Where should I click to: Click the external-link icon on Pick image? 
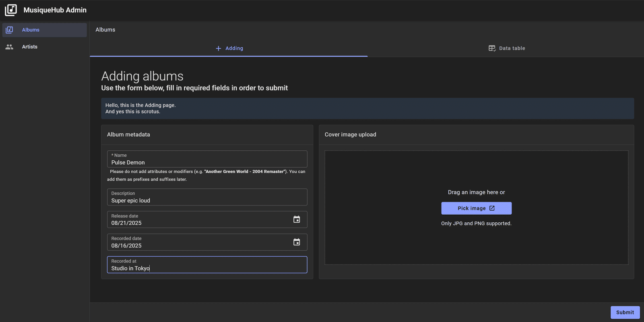(x=492, y=208)
